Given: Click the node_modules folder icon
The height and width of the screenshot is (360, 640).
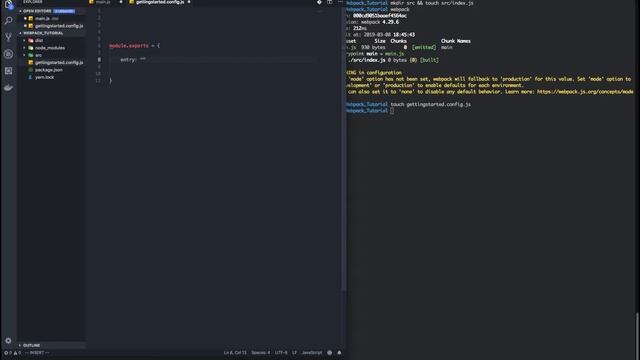Looking at the screenshot, I should (x=31, y=48).
